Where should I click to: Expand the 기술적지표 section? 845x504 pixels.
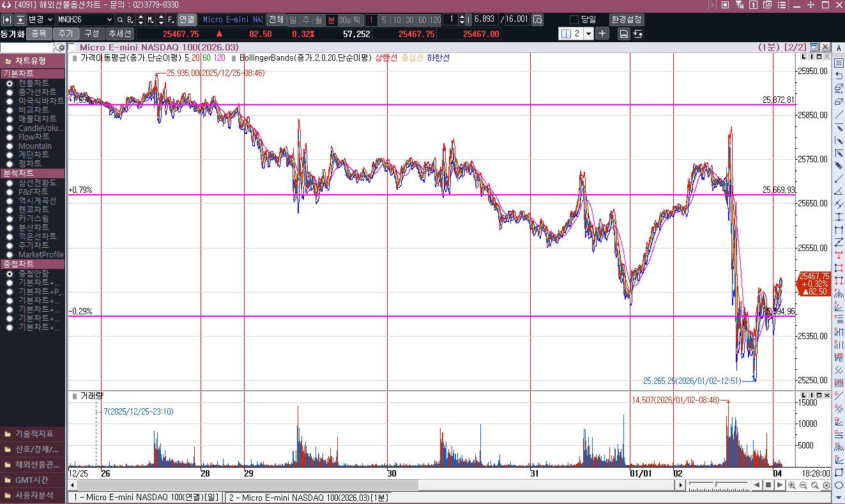click(33, 434)
